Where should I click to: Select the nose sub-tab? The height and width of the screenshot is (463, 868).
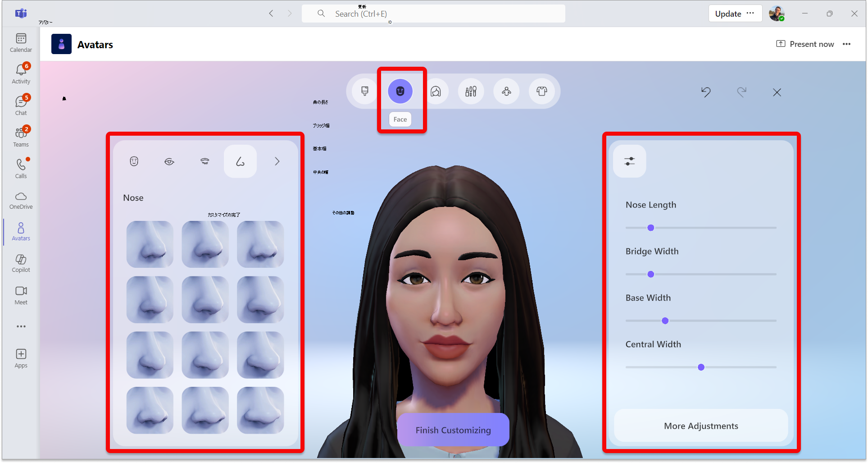point(240,161)
